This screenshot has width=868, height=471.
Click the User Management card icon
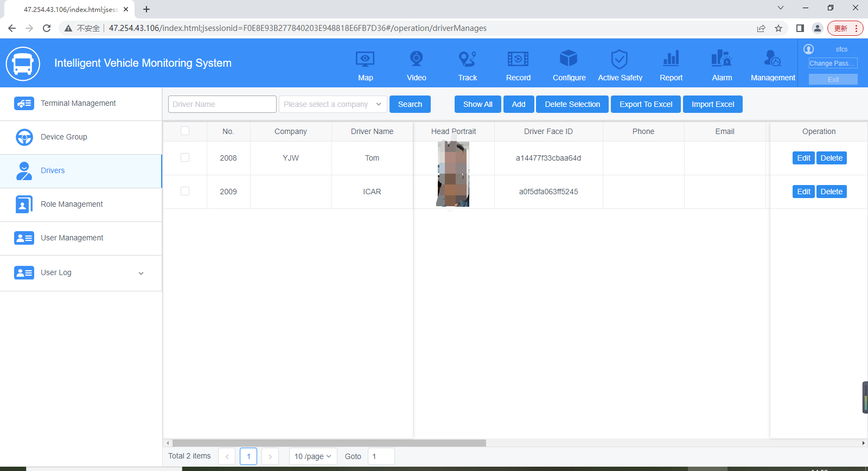pos(24,238)
